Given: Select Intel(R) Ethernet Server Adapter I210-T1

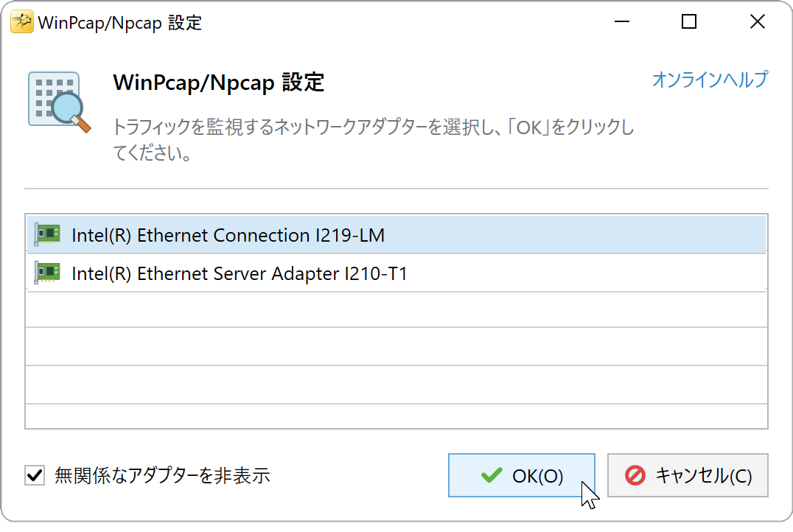Looking at the screenshot, I should click(x=396, y=273).
